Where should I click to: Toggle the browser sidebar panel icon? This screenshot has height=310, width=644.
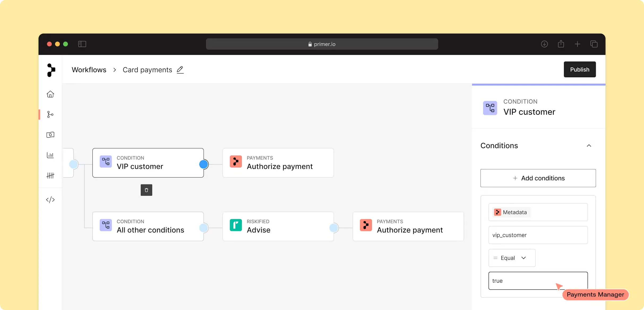tap(82, 44)
